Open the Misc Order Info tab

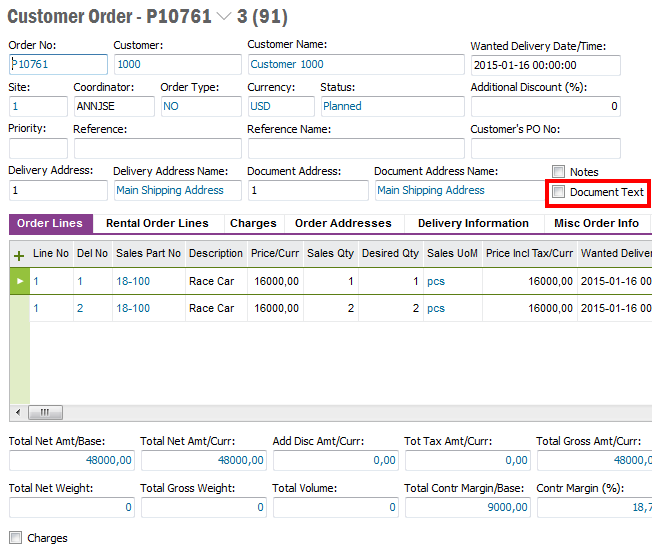tap(596, 223)
